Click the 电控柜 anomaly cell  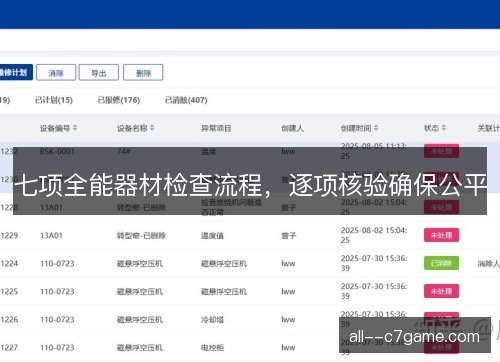tap(212, 348)
